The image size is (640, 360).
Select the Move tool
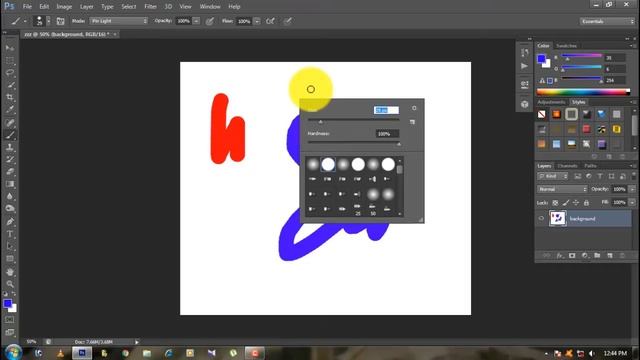(10, 48)
